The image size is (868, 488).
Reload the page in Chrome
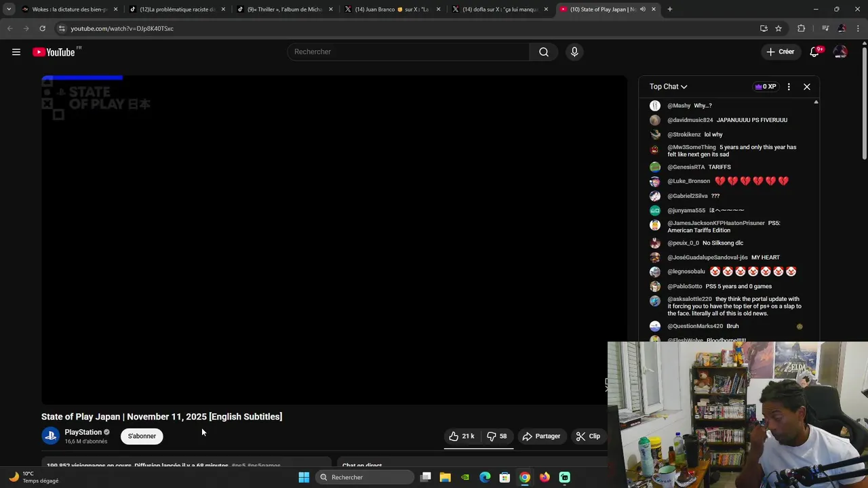[42, 28]
